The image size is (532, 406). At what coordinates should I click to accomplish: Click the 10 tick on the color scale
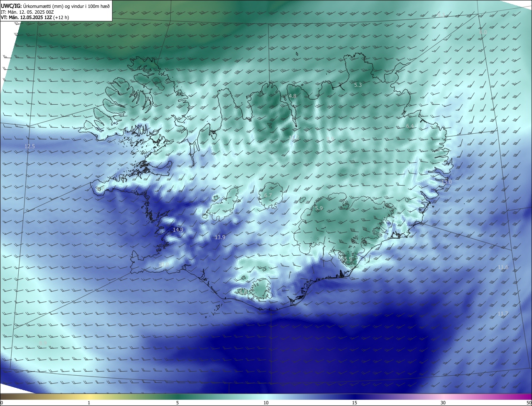pos(266,403)
